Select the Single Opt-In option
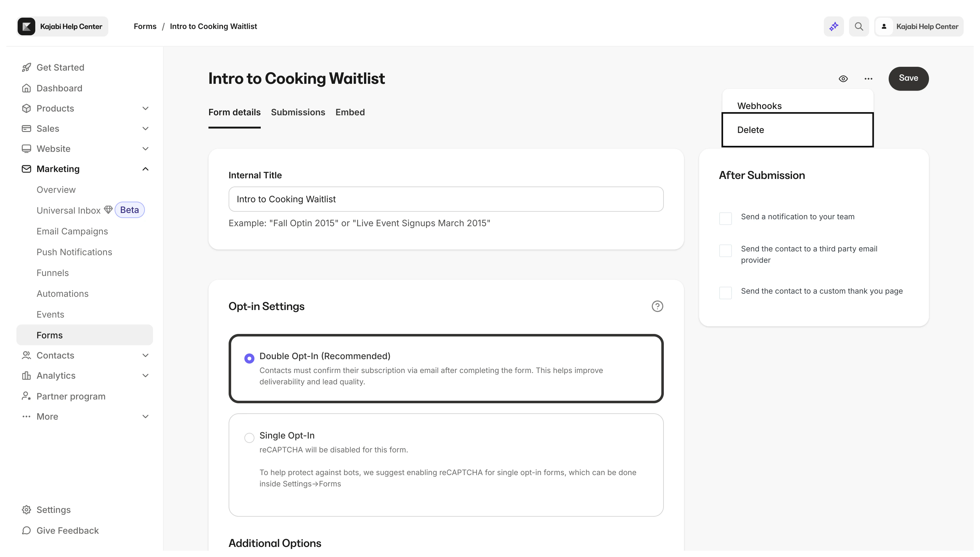Viewport: 980px width, 557px height. 249,437
